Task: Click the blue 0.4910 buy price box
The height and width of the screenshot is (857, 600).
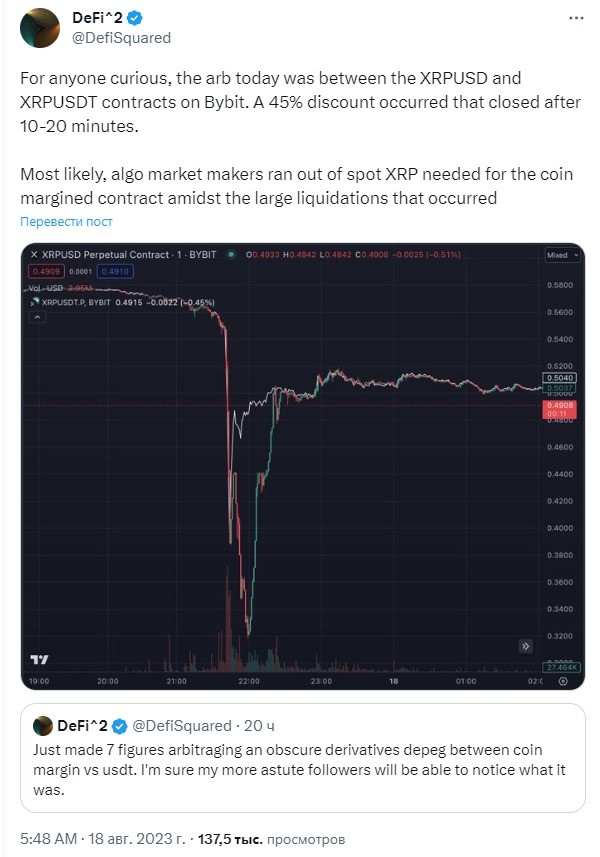Action: pyautogui.click(x=115, y=271)
